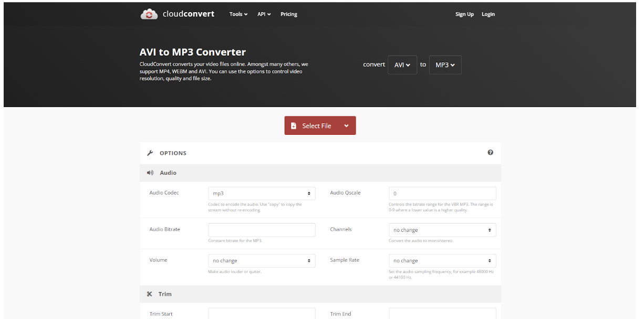Image resolution: width=644 pixels, height=319 pixels.
Task: Click 'Constant bitrate for the MP3.' hint
Action: (x=235, y=241)
